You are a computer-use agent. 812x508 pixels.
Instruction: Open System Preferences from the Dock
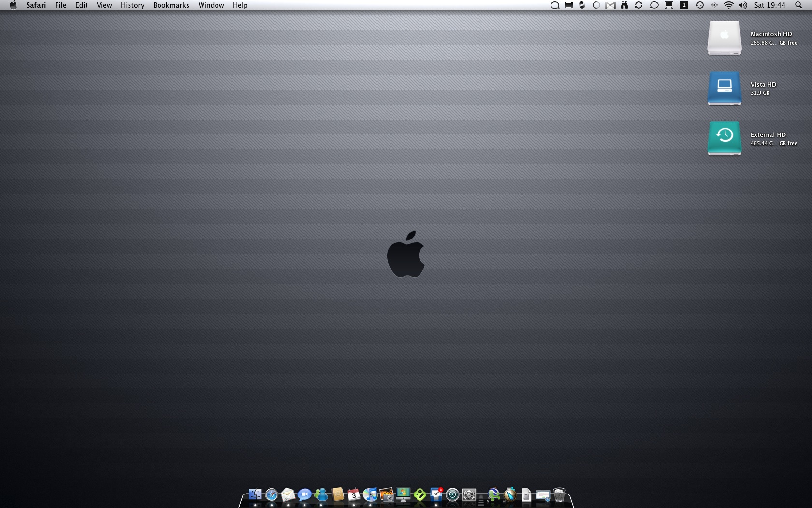click(x=469, y=495)
